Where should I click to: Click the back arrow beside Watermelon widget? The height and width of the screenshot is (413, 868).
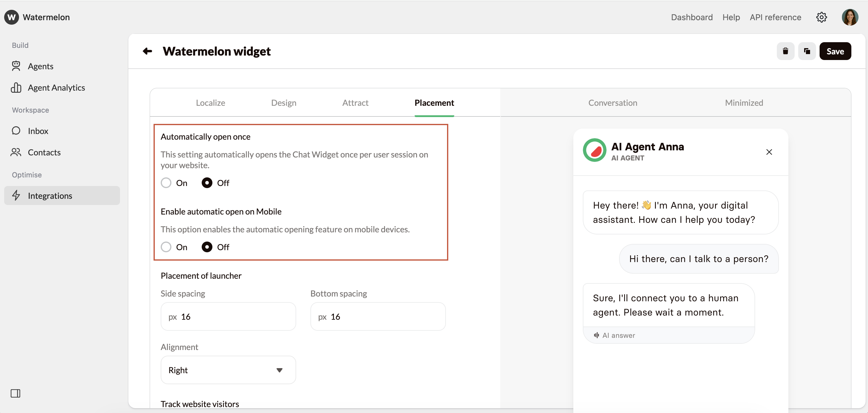[147, 51]
